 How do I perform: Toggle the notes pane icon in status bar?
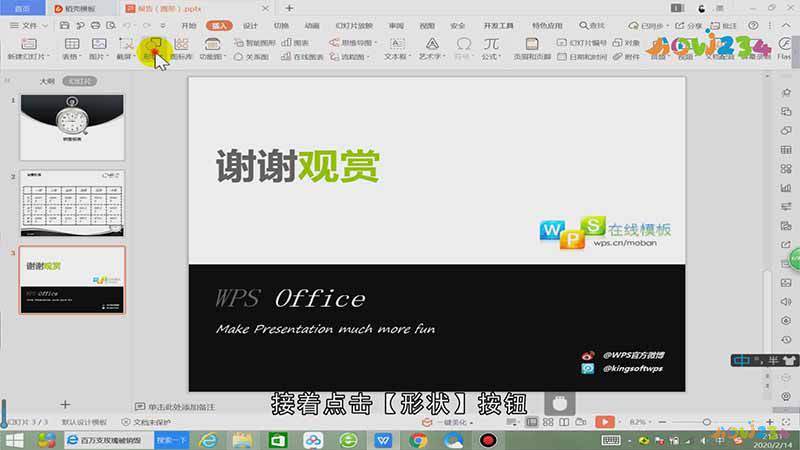tap(512, 422)
